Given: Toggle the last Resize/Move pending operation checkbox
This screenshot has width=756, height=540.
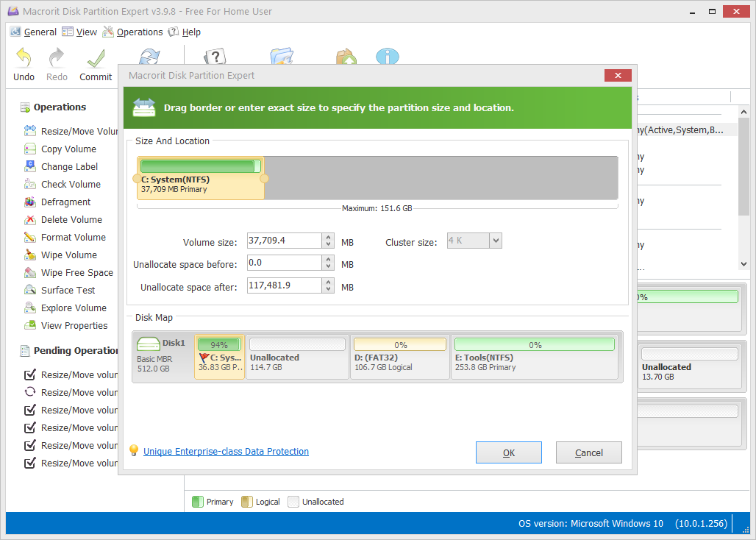Looking at the screenshot, I should click(x=30, y=463).
